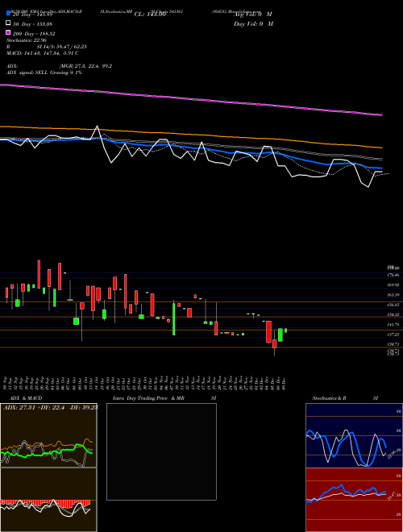Image resolution: width=403 pixels, height=532 pixels.
Task: Click the 'Day Vol: 0 M' label
Action: point(253,23)
